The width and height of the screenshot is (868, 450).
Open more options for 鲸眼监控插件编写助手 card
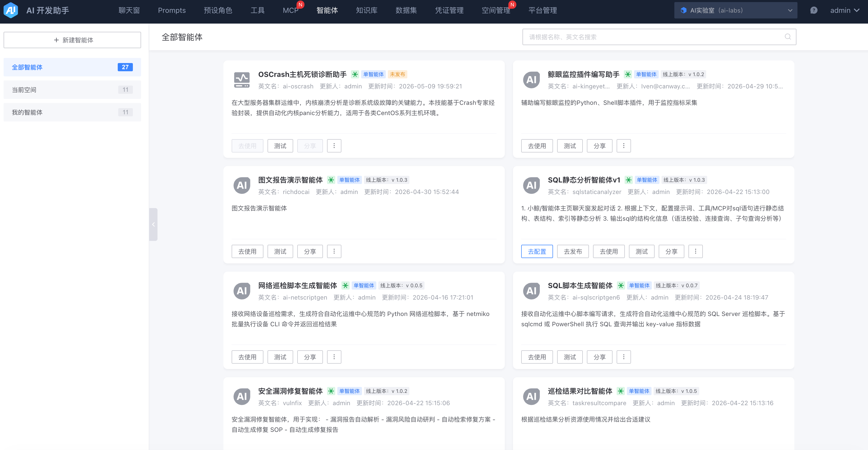[x=624, y=146]
